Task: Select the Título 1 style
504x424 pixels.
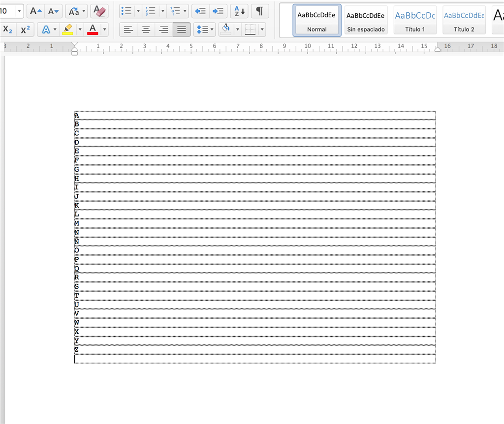Action: pyautogui.click(x=414, y=20)
